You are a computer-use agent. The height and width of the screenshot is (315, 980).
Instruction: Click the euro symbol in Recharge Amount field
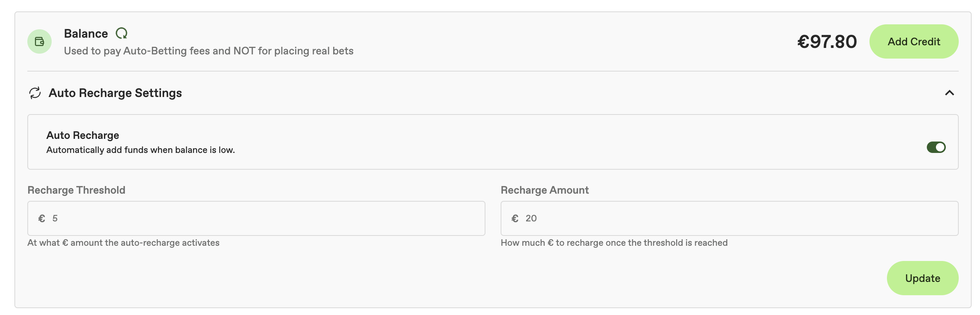pos(515,218)
